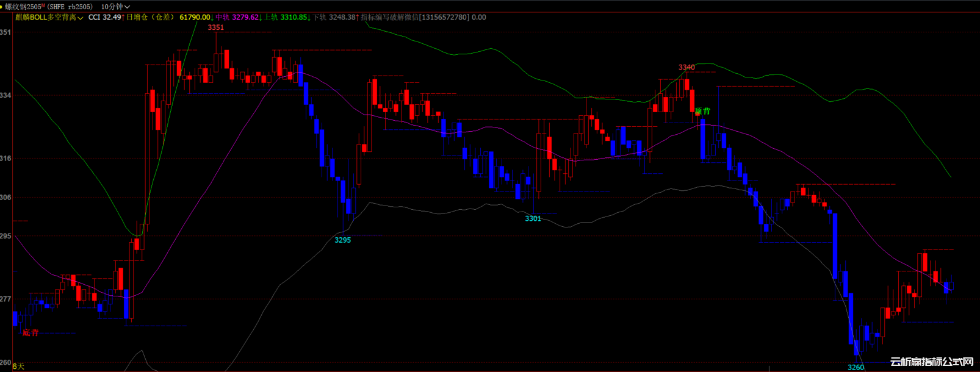
Task: Click the 3340 peak price label
Action: (x=686, y=67)
